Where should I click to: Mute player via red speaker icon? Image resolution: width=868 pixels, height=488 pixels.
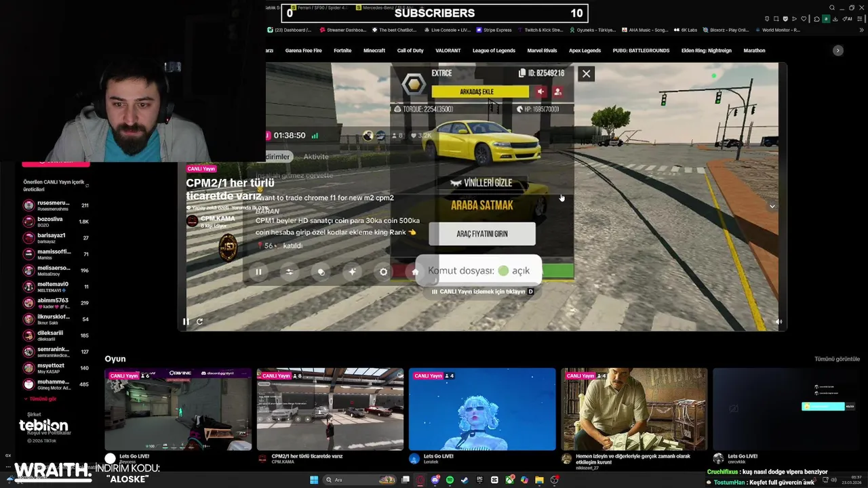tap(540, 91)
